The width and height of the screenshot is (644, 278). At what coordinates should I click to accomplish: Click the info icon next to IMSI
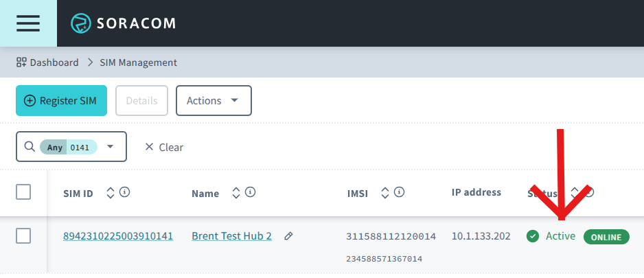coord(398,193)
